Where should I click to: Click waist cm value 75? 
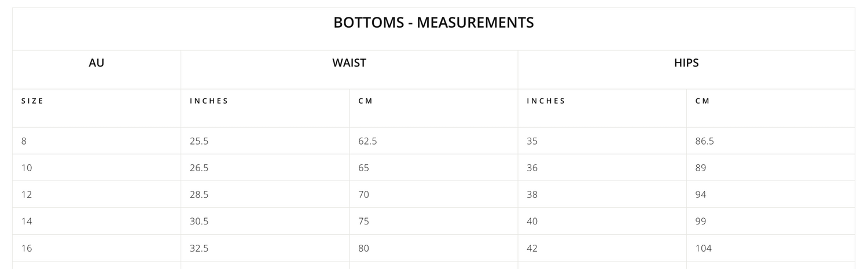[363, 222]
